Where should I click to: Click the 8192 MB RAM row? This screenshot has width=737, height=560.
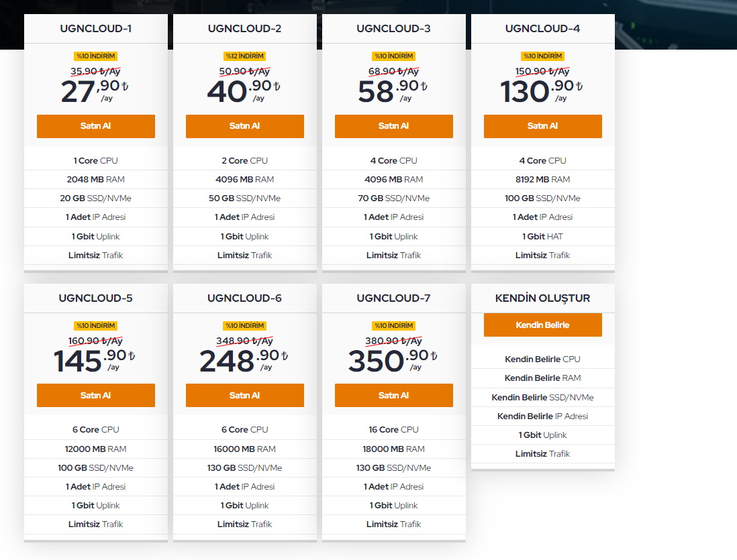click(543, 180)
